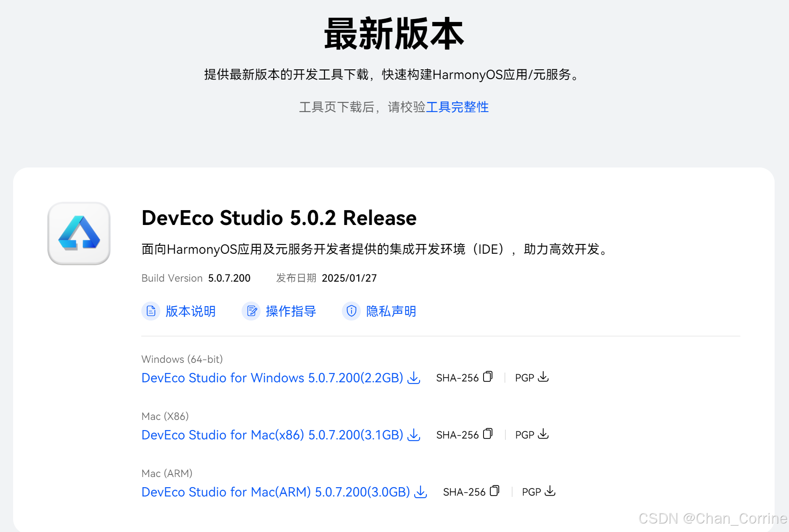Download DevEco Studio for Mac(x86) 5.0.7.200

pyautogui.click(x=272, y=435)
